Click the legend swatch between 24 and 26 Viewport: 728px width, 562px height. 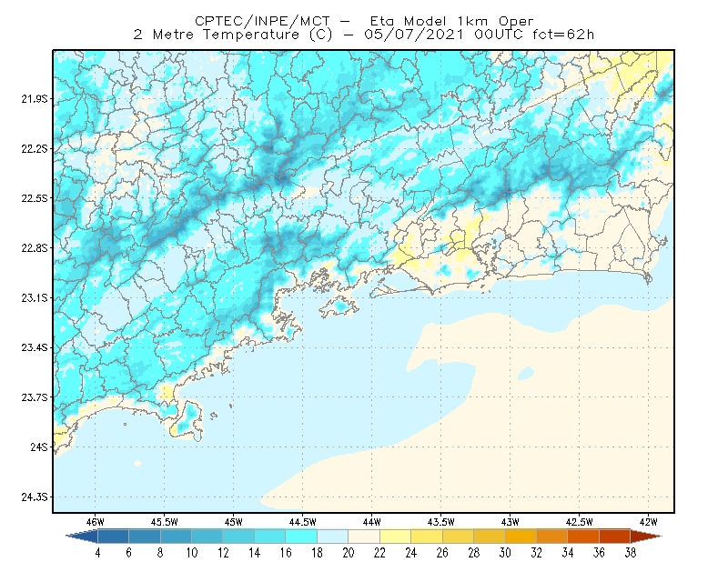(427, 537)
